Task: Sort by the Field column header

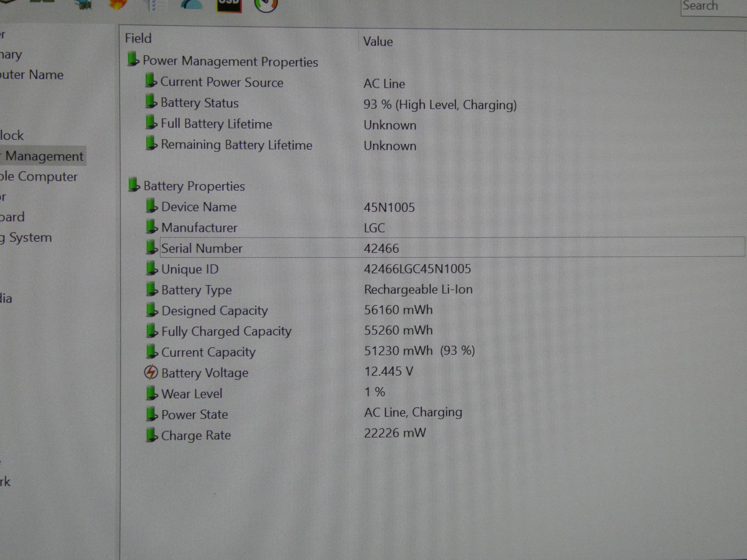Action: point(138,38)
